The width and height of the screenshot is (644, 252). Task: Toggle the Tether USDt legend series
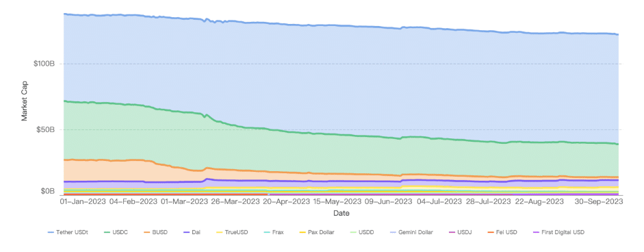click(68, 232)
